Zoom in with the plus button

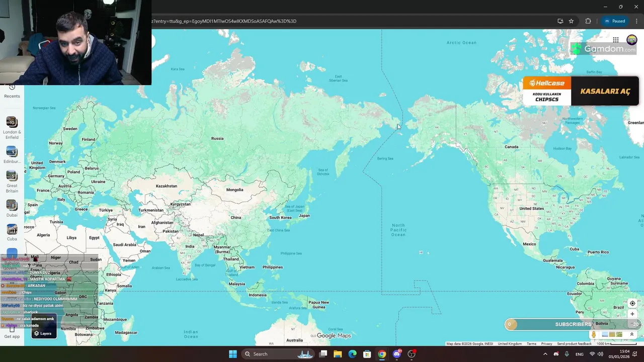tap(632, 314)
